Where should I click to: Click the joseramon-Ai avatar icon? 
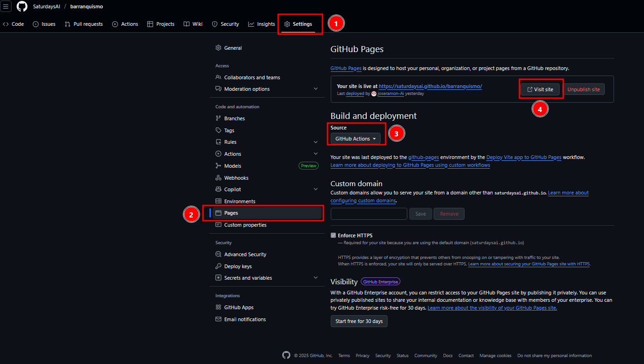pyautogui.click(x=374, y=94)
